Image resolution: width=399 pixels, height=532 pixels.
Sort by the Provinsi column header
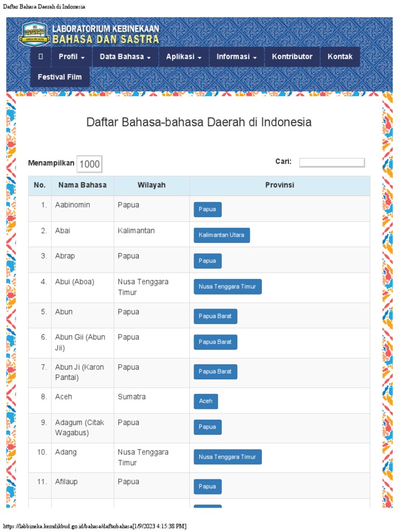pos(280,185)
